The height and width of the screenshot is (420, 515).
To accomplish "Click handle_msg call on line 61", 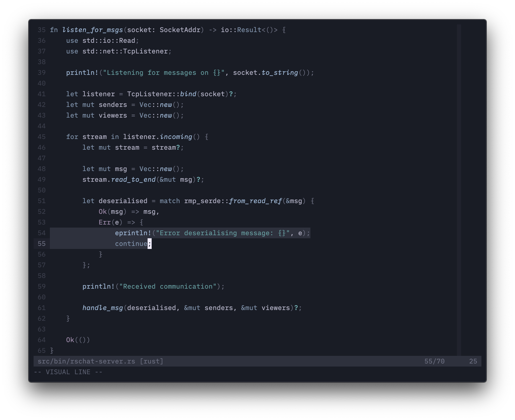I will click(x=103, y=308).
